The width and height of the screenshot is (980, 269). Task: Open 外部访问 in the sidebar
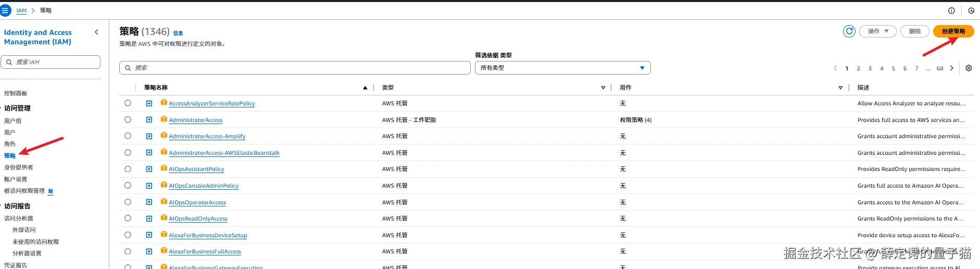24,230
